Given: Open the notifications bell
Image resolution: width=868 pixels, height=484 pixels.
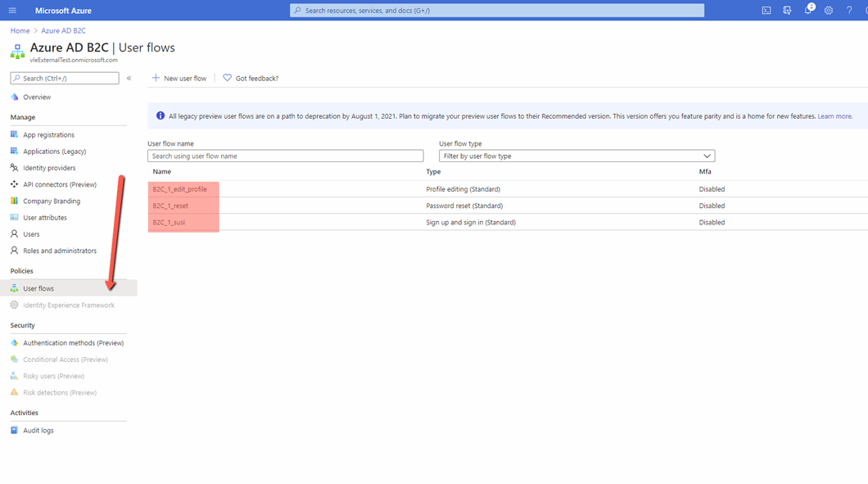Looking at the screenshot, I should (x=807, y=11).
